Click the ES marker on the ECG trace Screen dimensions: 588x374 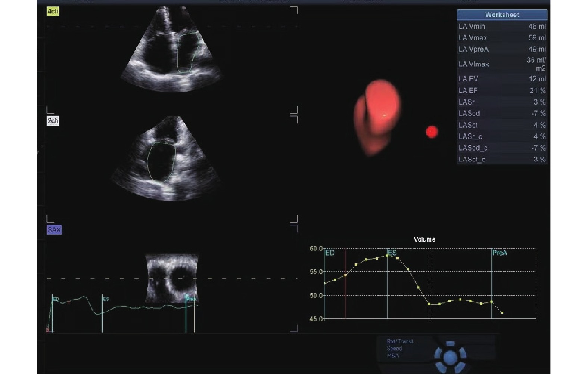click(105, 299)
